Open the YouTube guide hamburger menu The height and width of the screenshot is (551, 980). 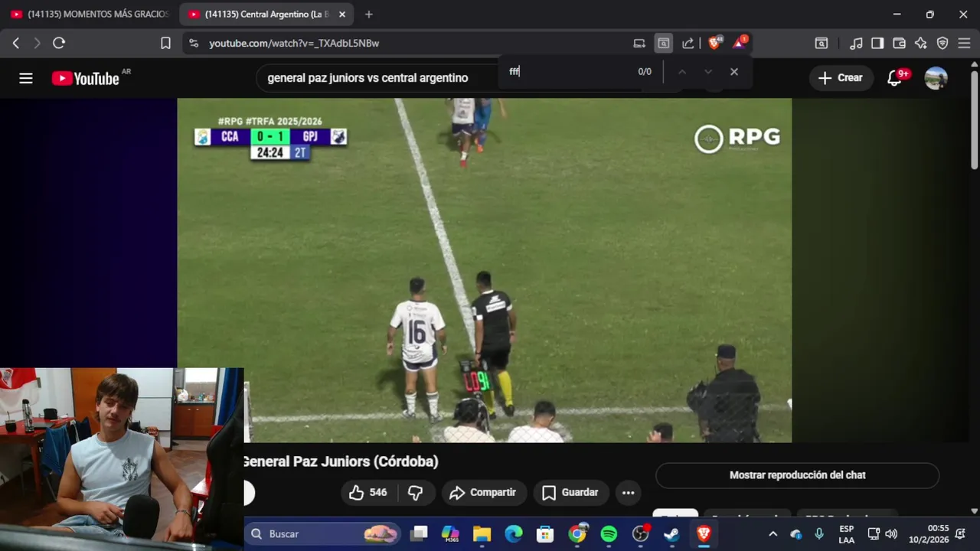pyautogui.click(x=26, y=78)
